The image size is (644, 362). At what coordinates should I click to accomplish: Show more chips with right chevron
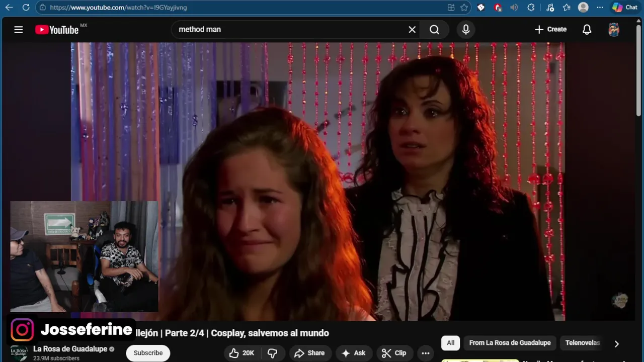coord(616,344)
